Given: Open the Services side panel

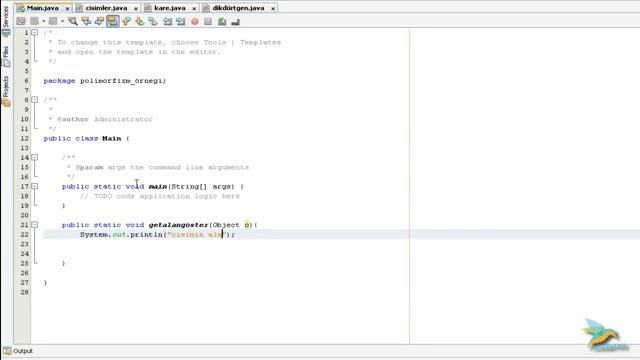Looking at the screenshot, I should tap(6, 20).
